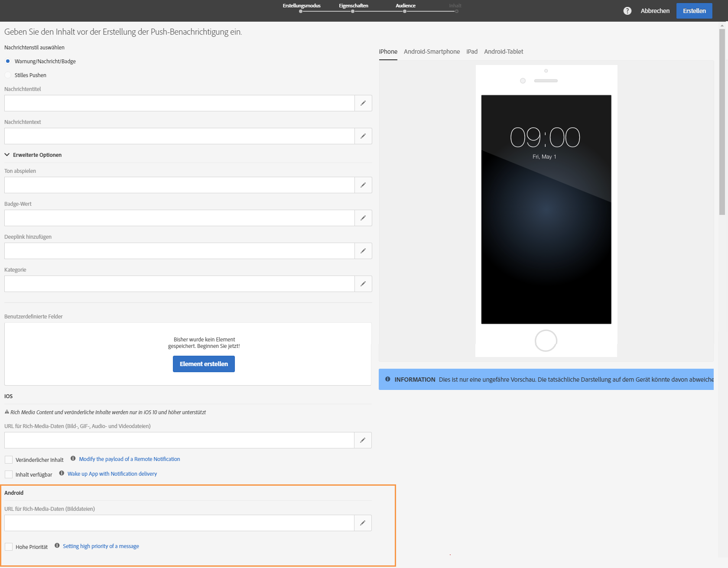Click the iPhone lock screen preview
Image resolution: width=728 pixels, height=568 pixels.
[x=546, y=209]
